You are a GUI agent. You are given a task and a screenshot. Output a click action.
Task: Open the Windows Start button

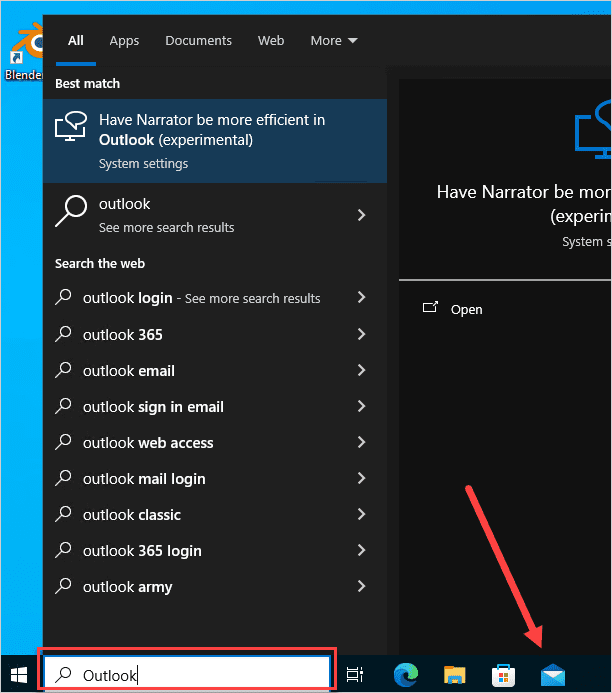19,675
